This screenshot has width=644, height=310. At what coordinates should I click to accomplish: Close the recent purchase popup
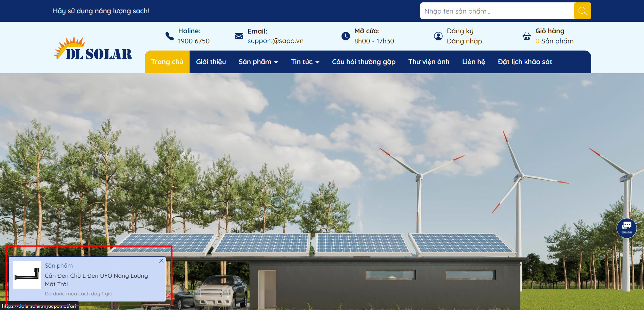pyautogui.click(x=161, y=261)
